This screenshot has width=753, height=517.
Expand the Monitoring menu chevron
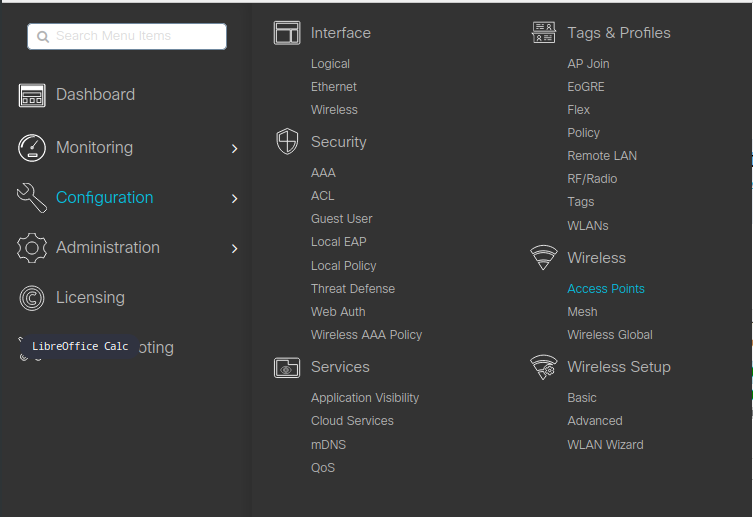click(x=234, y=149)
